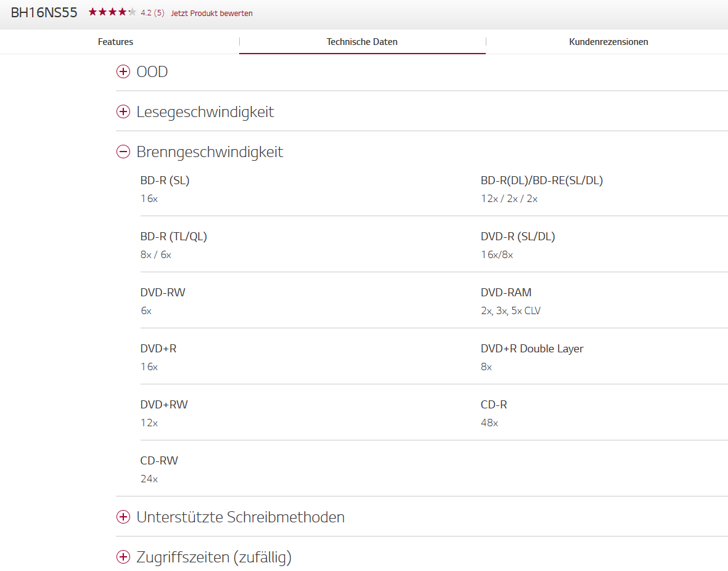
Task: Click the BD-R(DL)/BD-RE(SL/DL) label
Action: pos(542,180)
